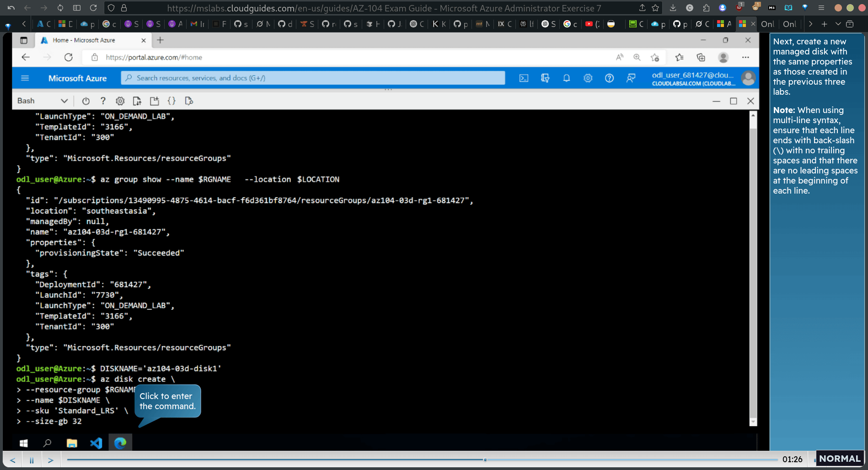Open Visual Studio Code in taskbar
868x470 pixels.
click(96, 443)
